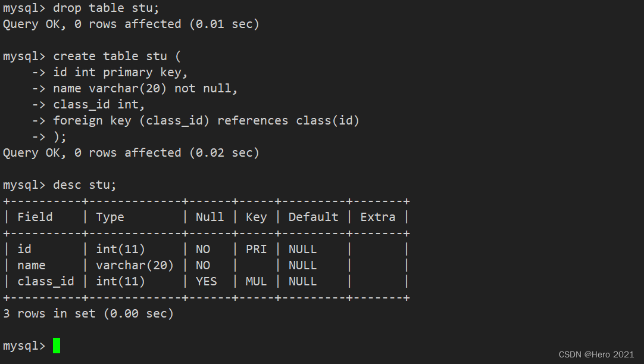This screenshot has height=364, width=644.
Task: Click the '3 rows in set' result line
Action: [x=88, y=313]
